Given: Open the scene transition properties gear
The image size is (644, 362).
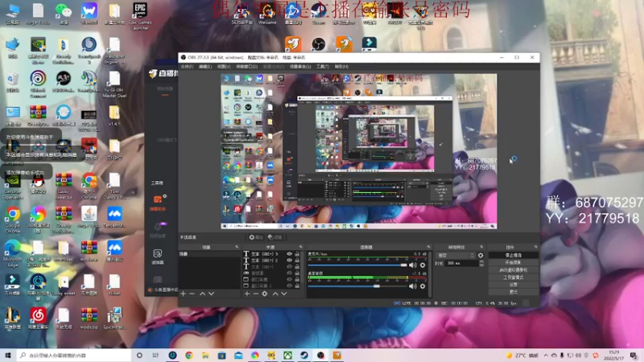Looking at the screenshot, I should pyautogui.click(x=481, y=255).
